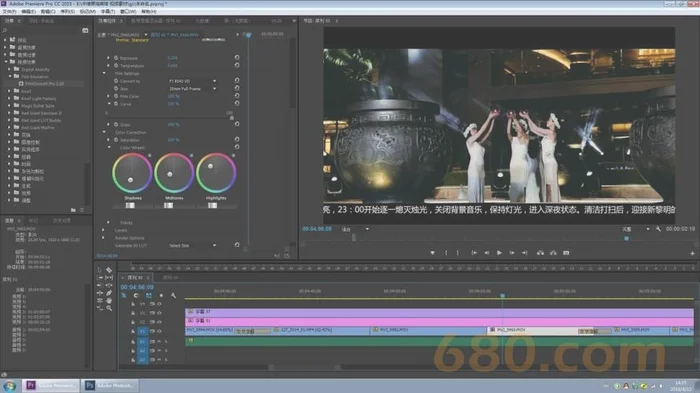Viewport: 700px width, 393px height.
Task: Select the Zoom magnifier tool
Action: [x=109, y=308]
